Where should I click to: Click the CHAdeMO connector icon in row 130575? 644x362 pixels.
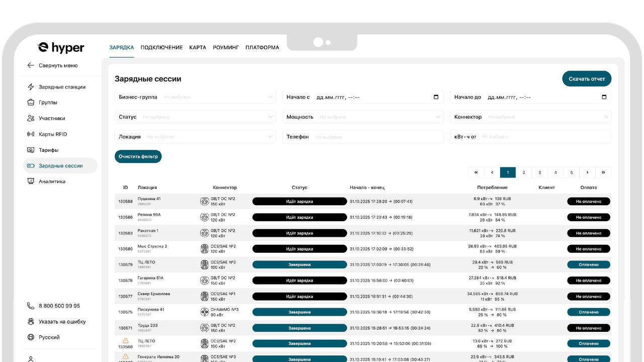point(205,312)
